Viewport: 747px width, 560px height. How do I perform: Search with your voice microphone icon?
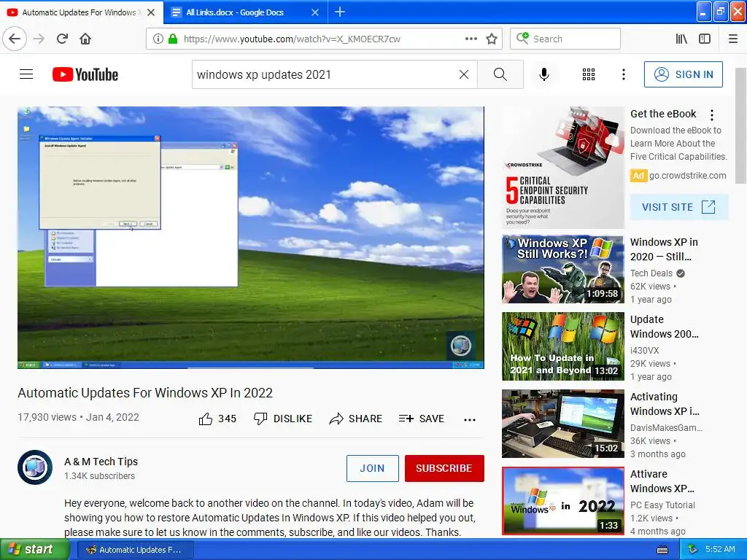click(544, 74)
